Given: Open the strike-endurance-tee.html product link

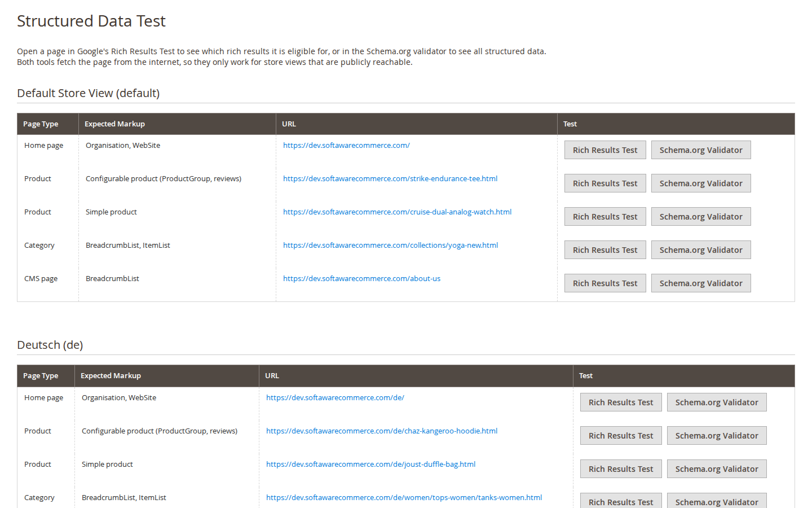Looking at the screenshot, I should (x=390, y=179).
